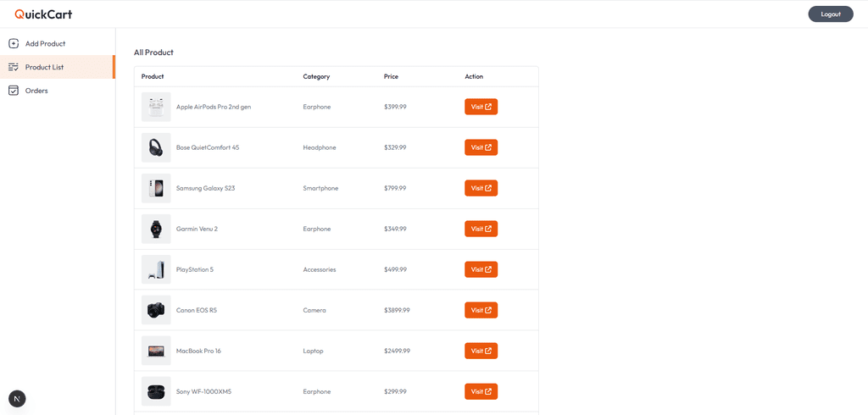Click the Category column header

tap(316, 77)
